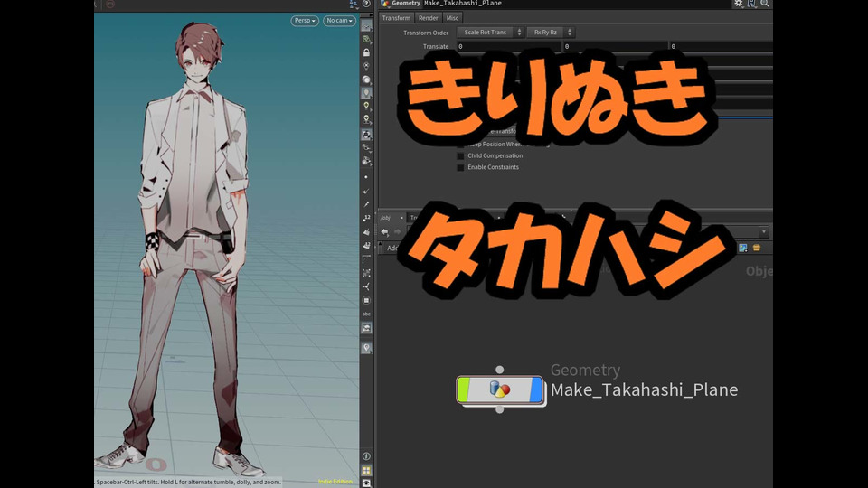Toggle the display materials checkered sphere icon

[366, 135]
